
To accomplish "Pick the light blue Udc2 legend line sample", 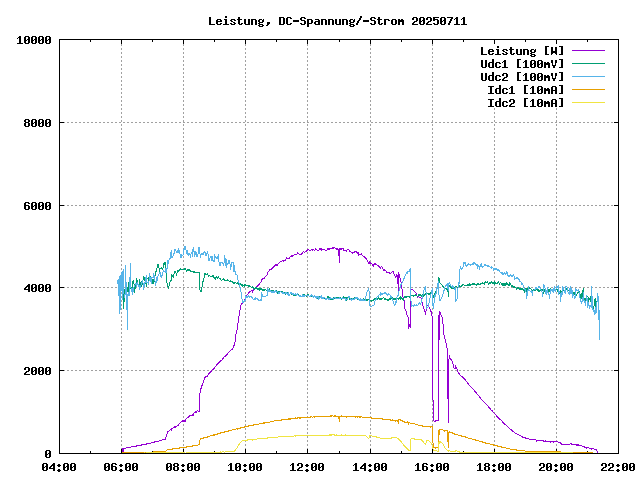I will 589,76.
